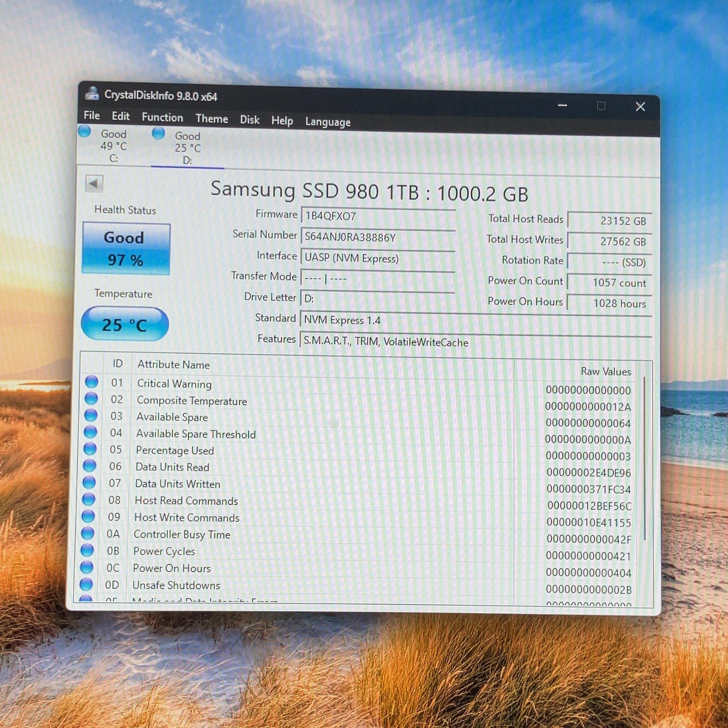Click the Power On Hours row status orb
728x728 pixels.
tap(86, 567)
